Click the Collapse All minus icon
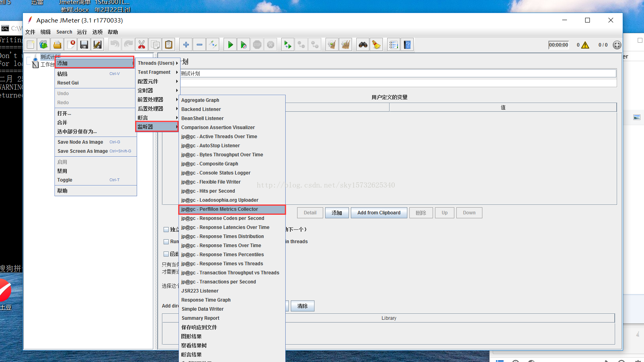This screenshot has width=644, height=362. 200,45
